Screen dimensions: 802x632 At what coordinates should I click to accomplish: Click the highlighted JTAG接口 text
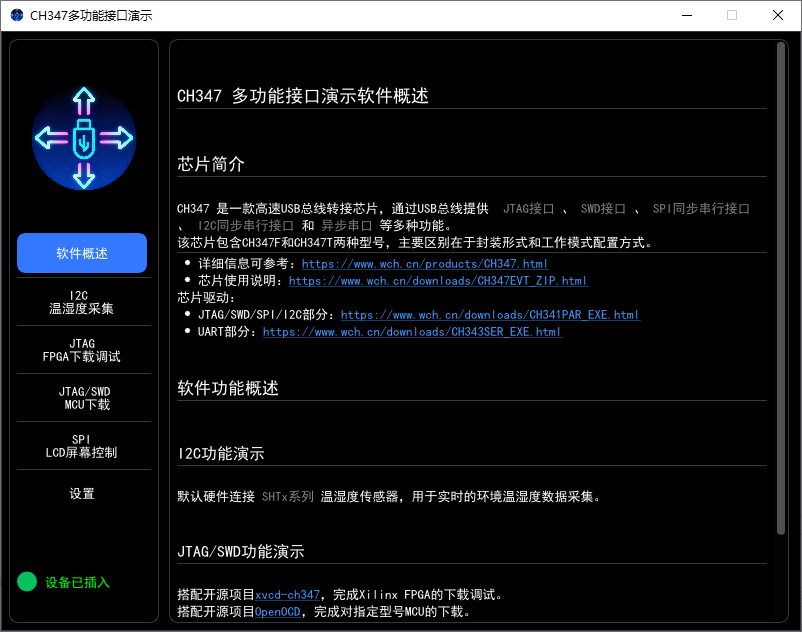pyautogui.click(x=528, y=209)
